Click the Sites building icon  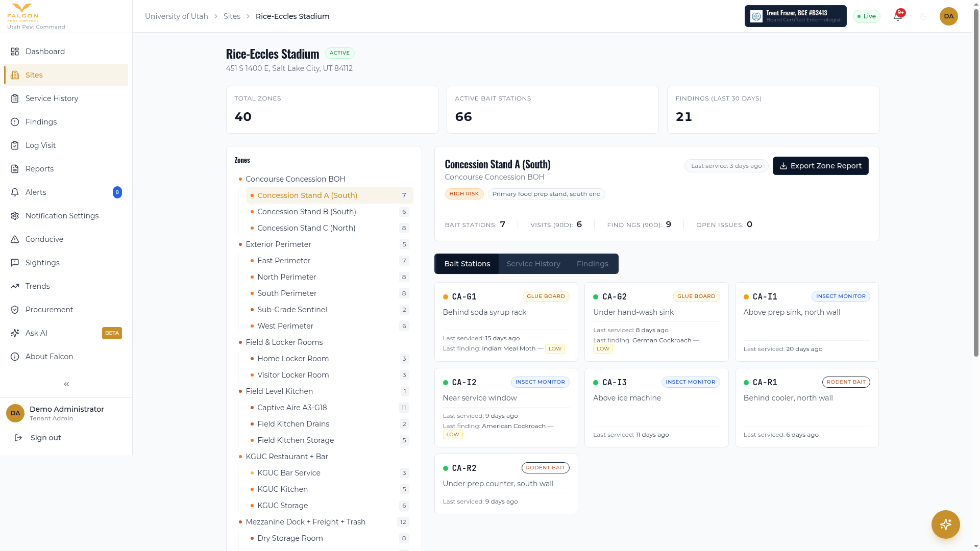coord(15,75)
